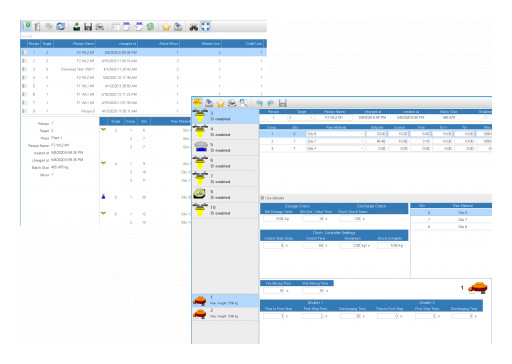Select mixer 2 in the editor side list

coord(225,313)
